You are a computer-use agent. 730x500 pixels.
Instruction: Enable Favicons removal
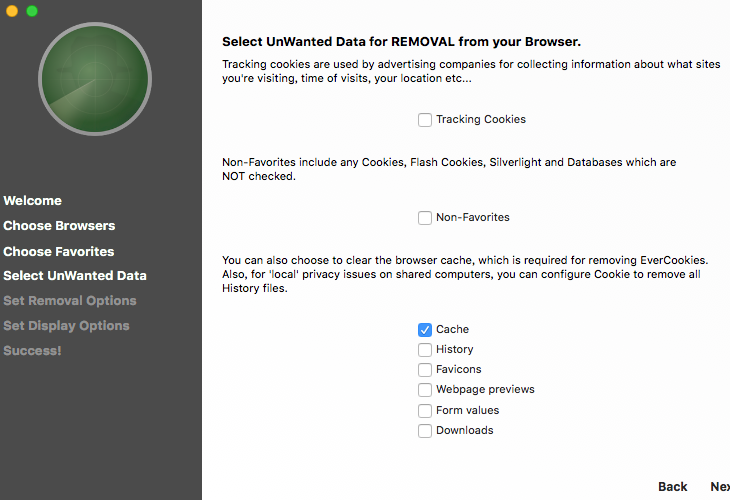425,370
